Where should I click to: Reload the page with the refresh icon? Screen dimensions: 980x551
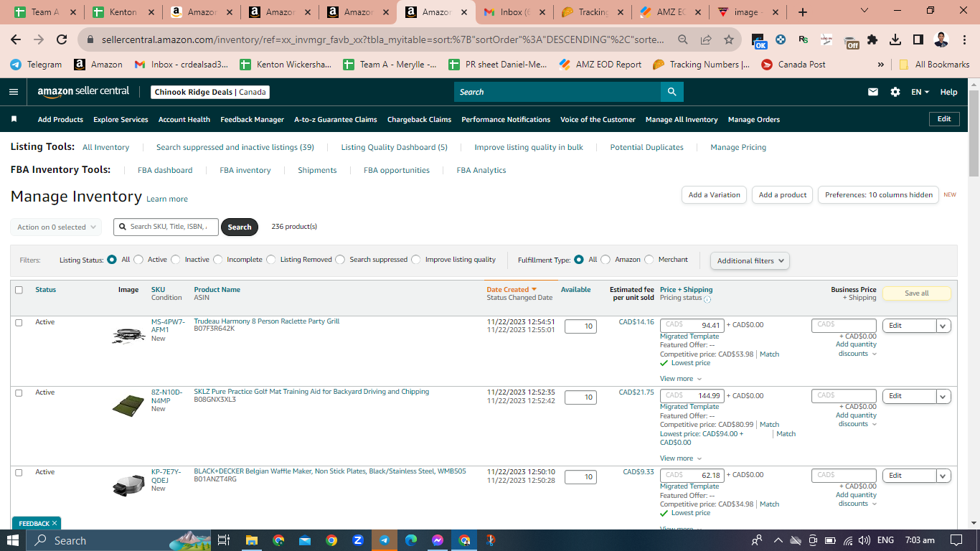[x=62, y=40]
